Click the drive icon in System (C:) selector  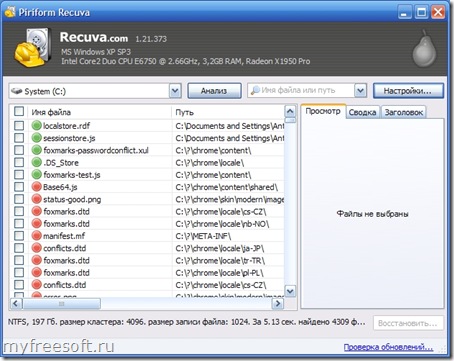[x=17, y=91]
